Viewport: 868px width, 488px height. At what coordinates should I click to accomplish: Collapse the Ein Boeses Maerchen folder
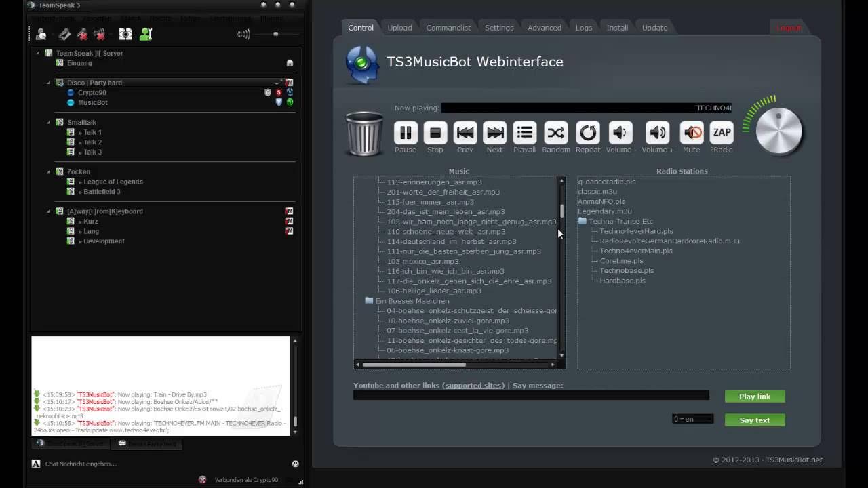[x=369, y=301]
